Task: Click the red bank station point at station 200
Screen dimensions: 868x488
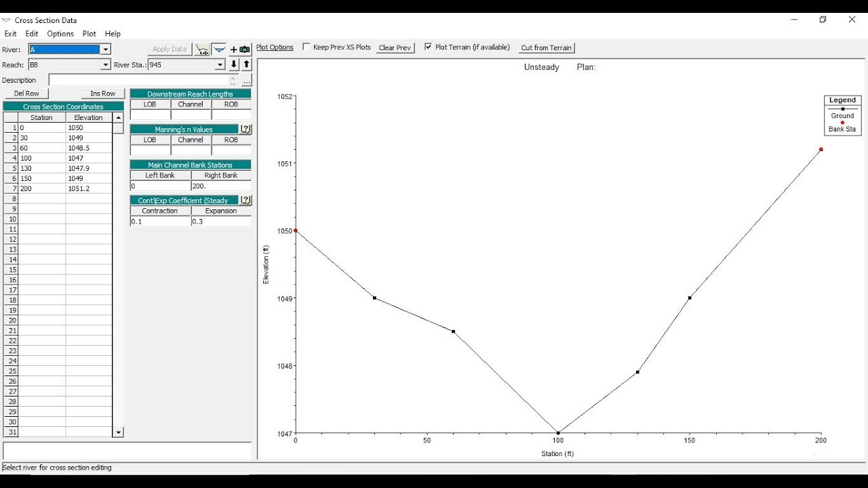Action: click(x=821, y=149)
